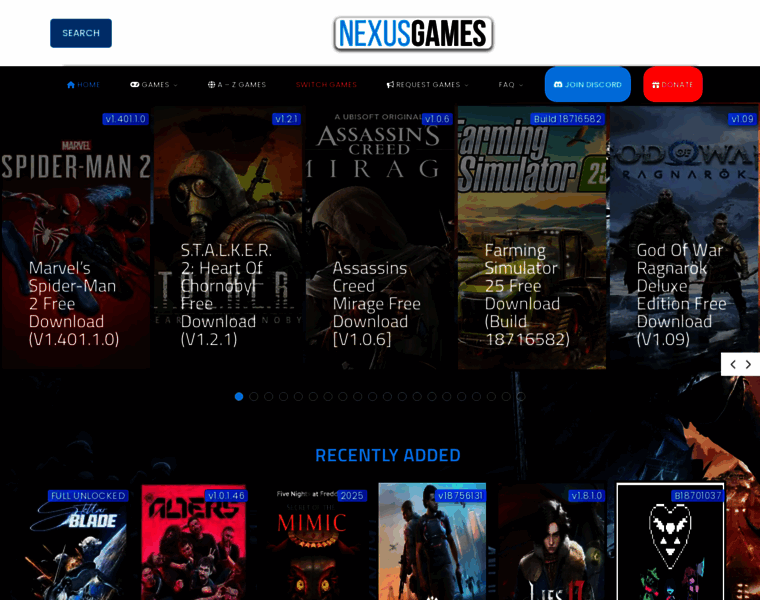
Task: Click the Home house icon
Action: pos(71,84)
